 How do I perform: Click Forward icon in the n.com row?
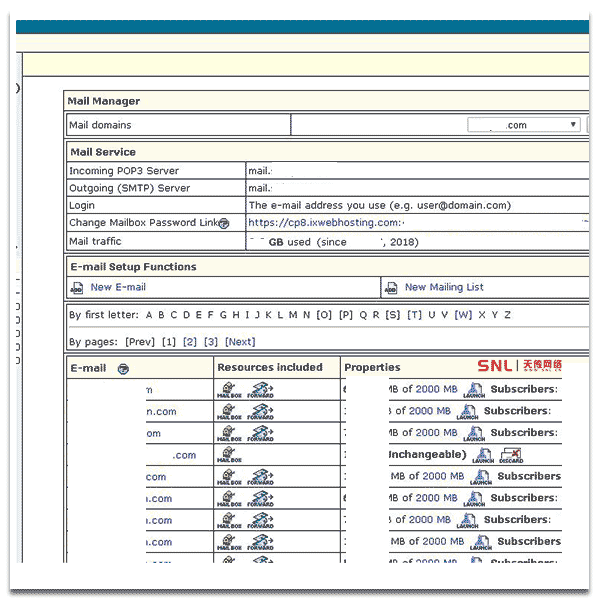[261, 412]
